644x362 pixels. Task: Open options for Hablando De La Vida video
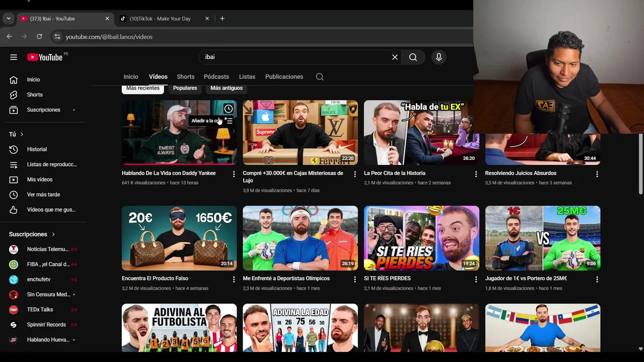pos(233,174)
